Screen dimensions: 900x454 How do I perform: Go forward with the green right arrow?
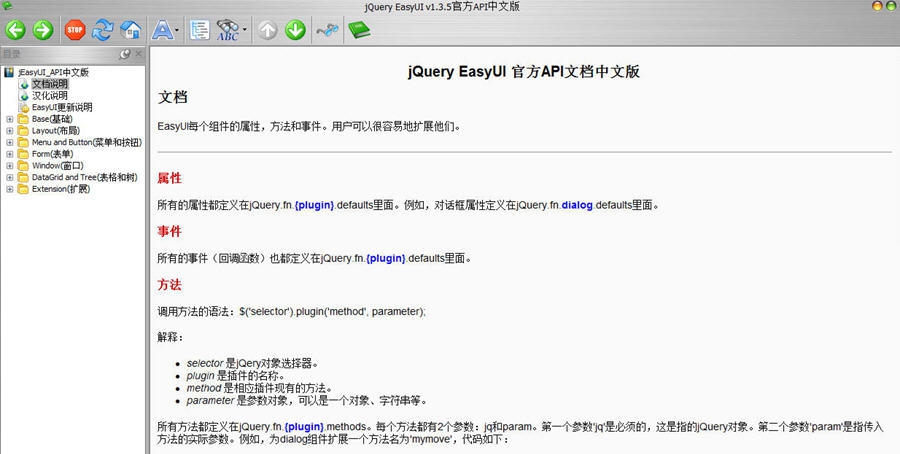coord(43,30)
